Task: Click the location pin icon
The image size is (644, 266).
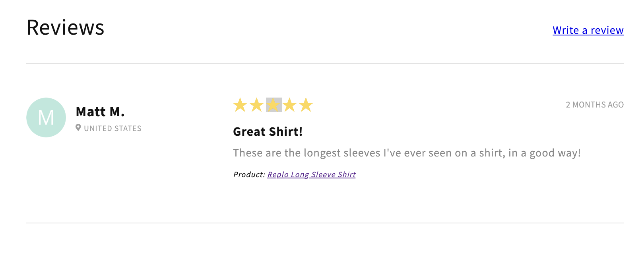Action: tap(78, 128)
